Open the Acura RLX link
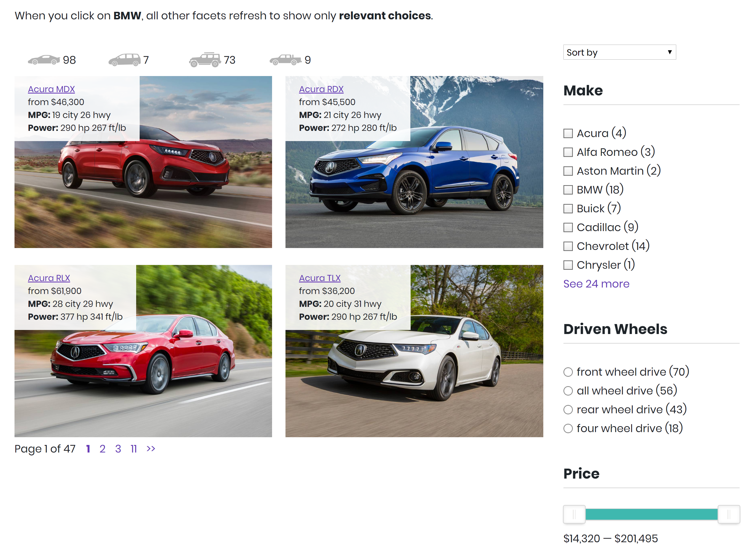Screen dimensions: 756x560 [49, 278]
